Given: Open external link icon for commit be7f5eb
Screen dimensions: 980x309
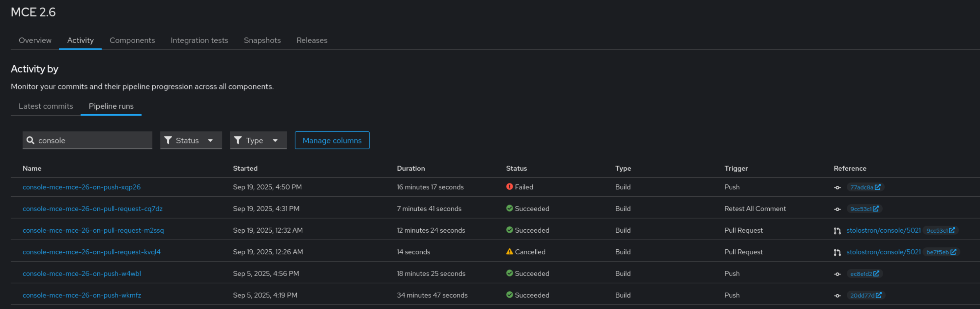Looking at the screenshot, I should tap(953, 252).
